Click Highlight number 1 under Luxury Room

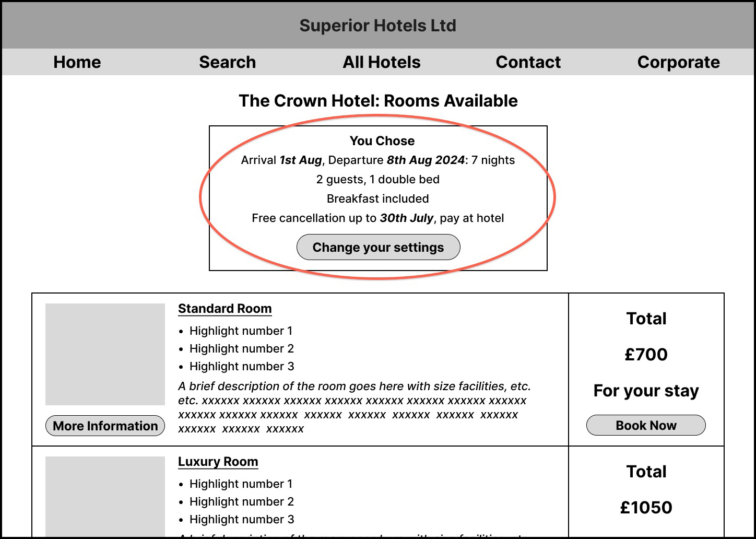click(241, 484)
